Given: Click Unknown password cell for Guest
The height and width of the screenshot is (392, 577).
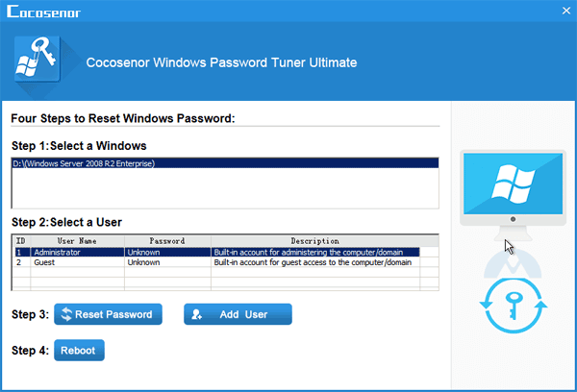Looking at the screenshot, I should point(167,262).
